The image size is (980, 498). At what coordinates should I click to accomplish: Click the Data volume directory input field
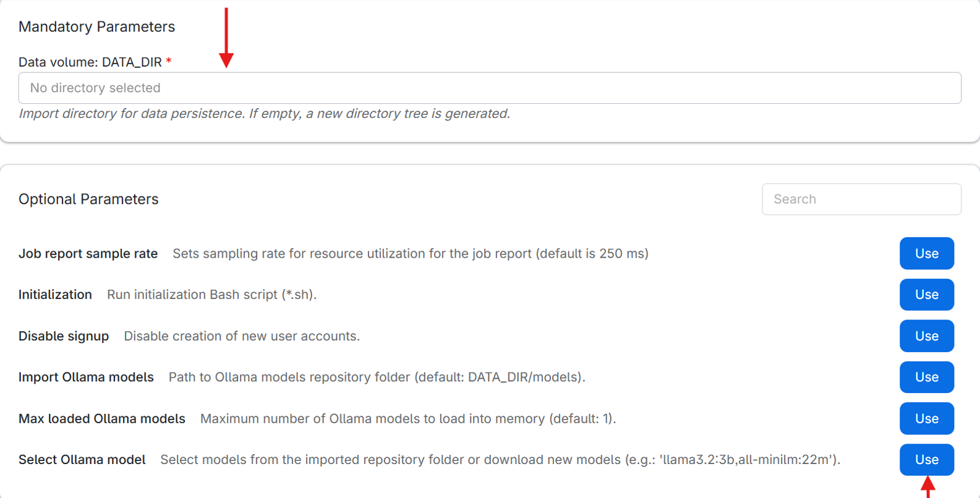click(x=488, y=88)
